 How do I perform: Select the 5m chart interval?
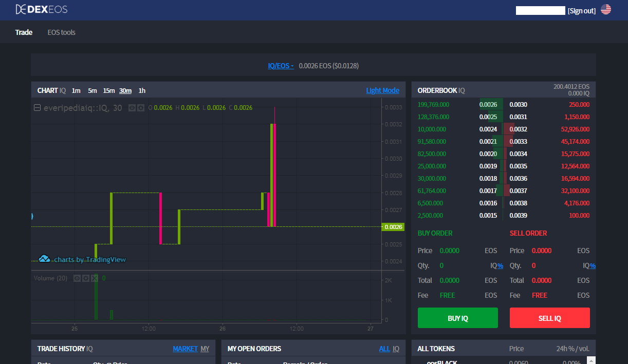click(93, 90)
